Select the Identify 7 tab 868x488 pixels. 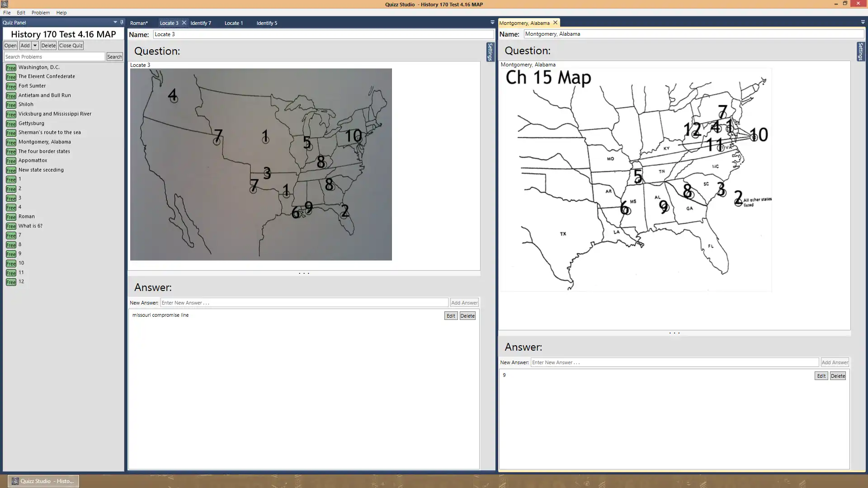[201, 23]
